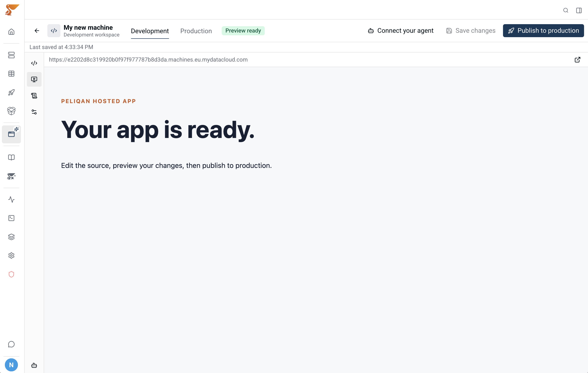Open the server connections icon in sidebar
588x373 pixels.
[x=11, y=55]
